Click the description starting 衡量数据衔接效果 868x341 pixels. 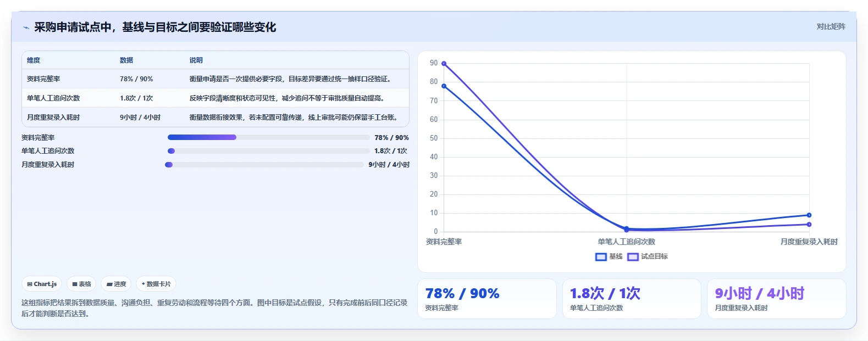coord(294,118)
